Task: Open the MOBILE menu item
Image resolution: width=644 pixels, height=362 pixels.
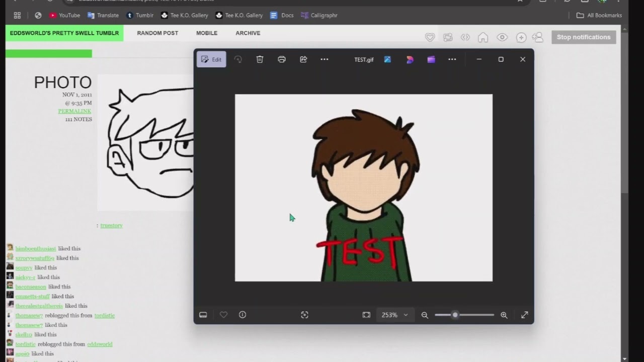Action: point(207,33)
